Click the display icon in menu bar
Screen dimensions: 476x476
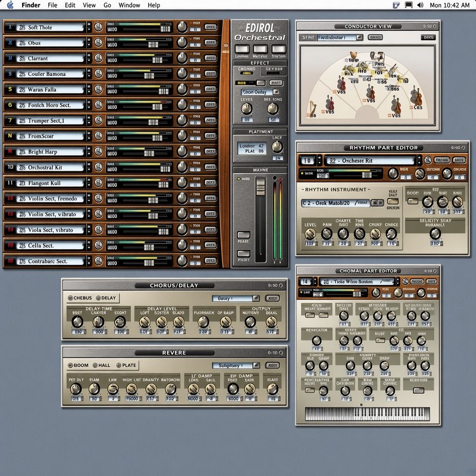point(409,5)
